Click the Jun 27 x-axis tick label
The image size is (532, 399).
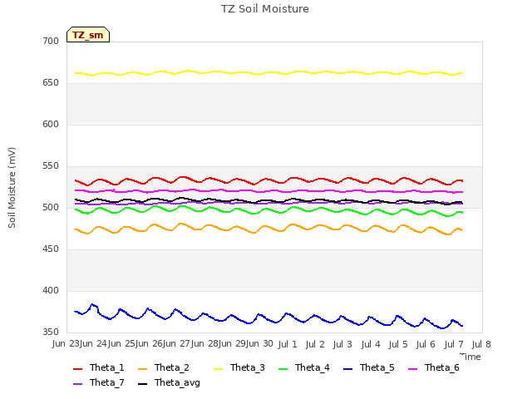[x=177, y=344]
